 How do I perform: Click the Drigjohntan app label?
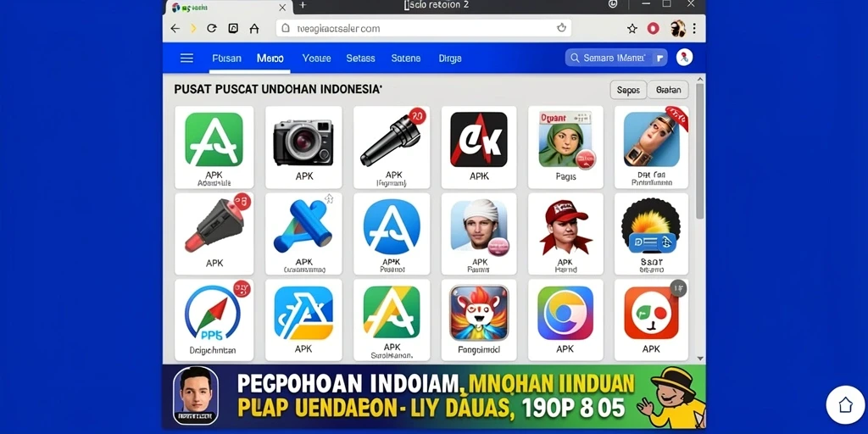click(x=213, y=350)
